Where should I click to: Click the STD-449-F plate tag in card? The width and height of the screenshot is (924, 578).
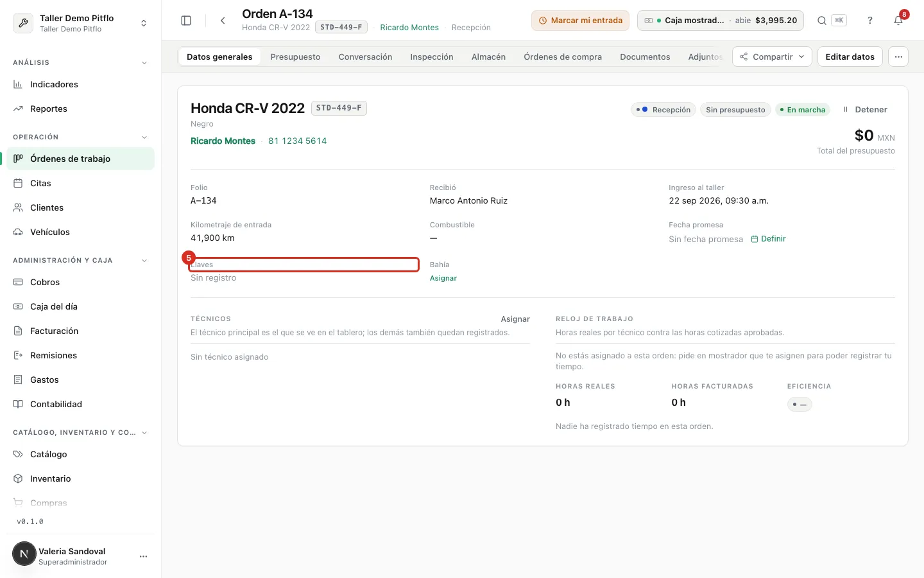point(339,108)
